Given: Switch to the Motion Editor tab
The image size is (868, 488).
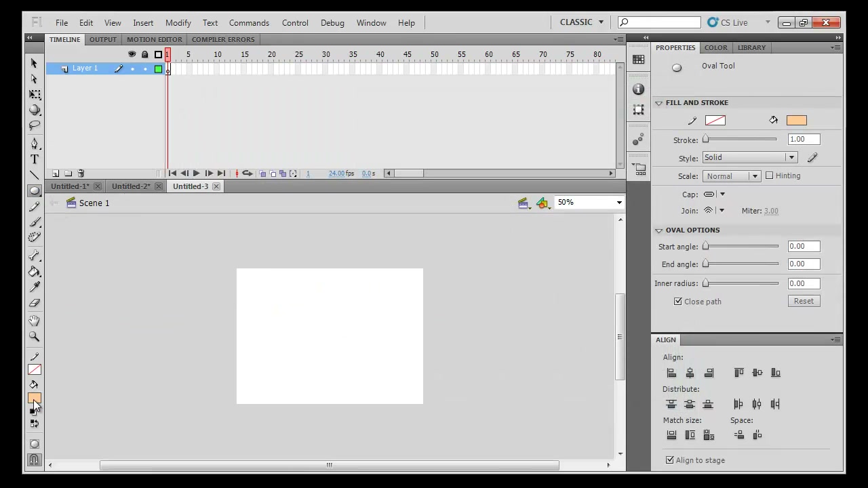Looking at the screenshot, I should click(154, 39).
